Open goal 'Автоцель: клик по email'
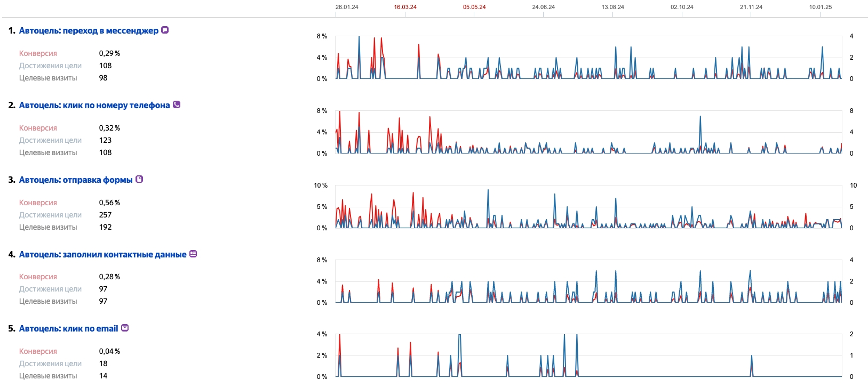 [68, 329]
